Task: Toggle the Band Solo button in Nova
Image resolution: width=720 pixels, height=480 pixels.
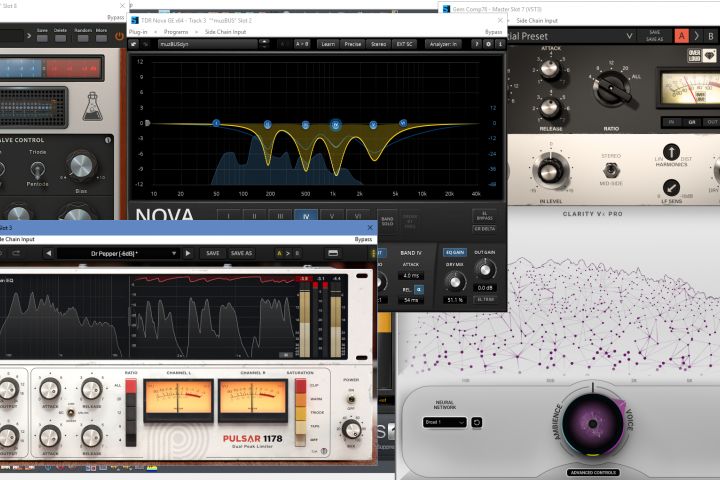Action: click(387, 221)
